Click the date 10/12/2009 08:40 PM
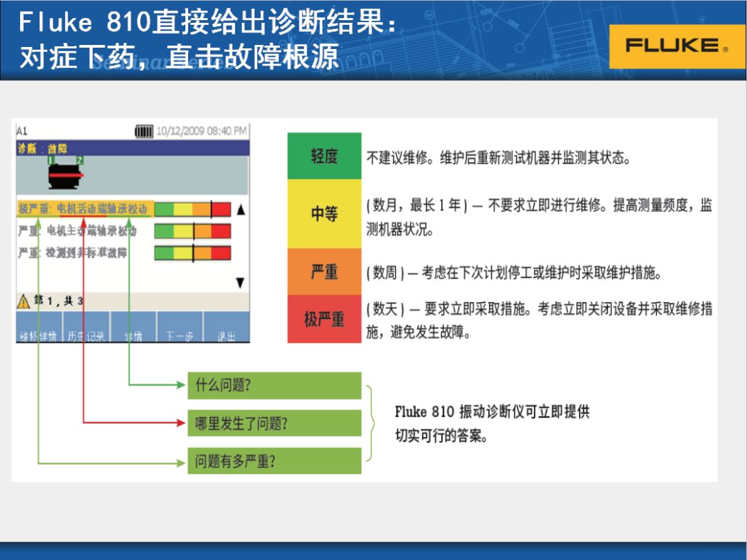 point(201,131)
